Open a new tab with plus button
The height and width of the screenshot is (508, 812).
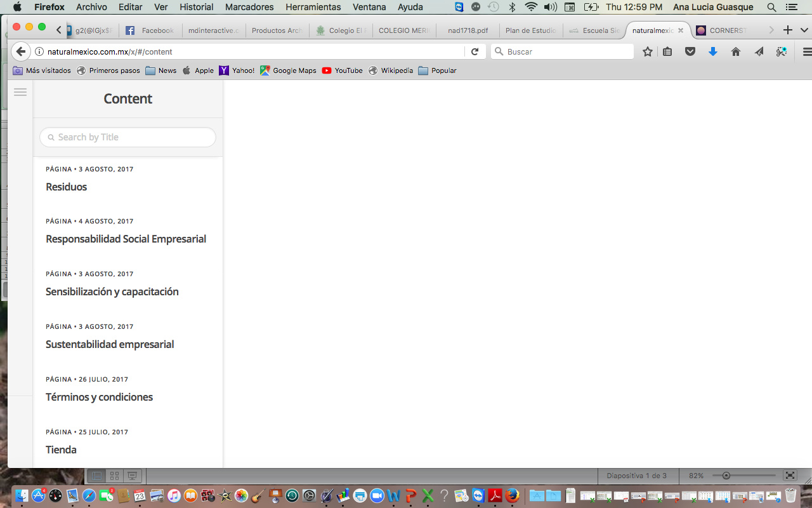click(x=788, y=30)
